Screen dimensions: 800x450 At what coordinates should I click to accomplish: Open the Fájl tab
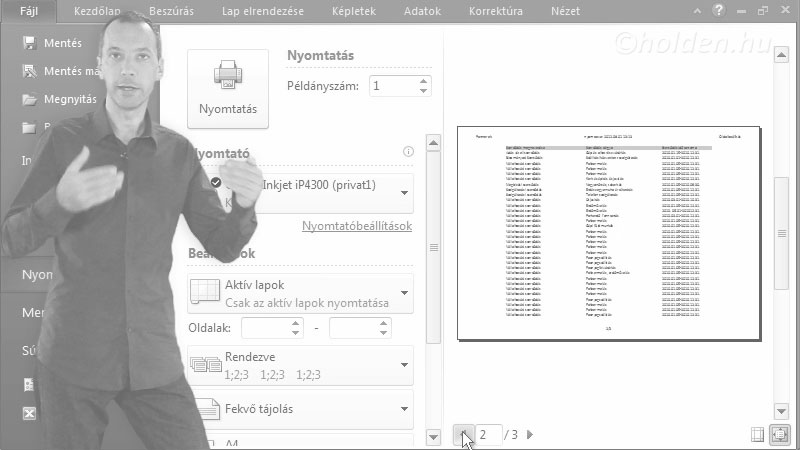pyautogui.click(x=29, y=11)
